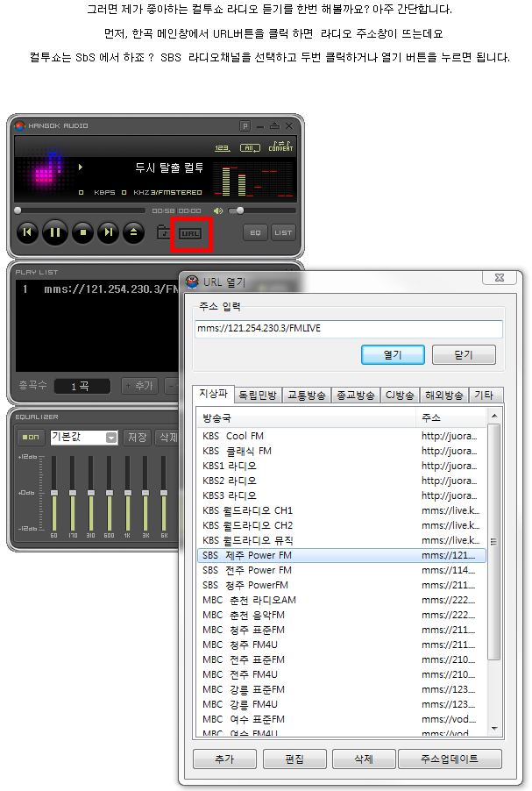Select the SBS 제주 Power FM row

[x=342, y=555]
